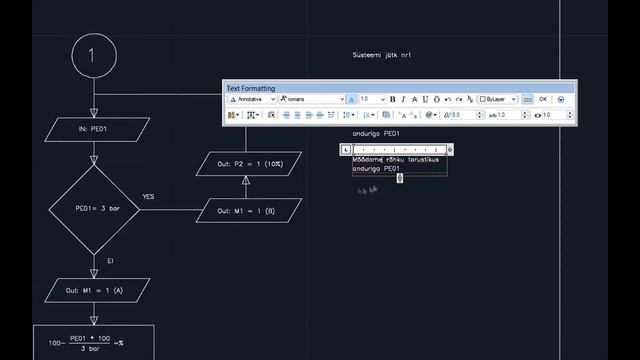This screenshot has height=360, width=640.
Task: Click 'PE01= 3 bar' decision text
Action: (98, 208)
